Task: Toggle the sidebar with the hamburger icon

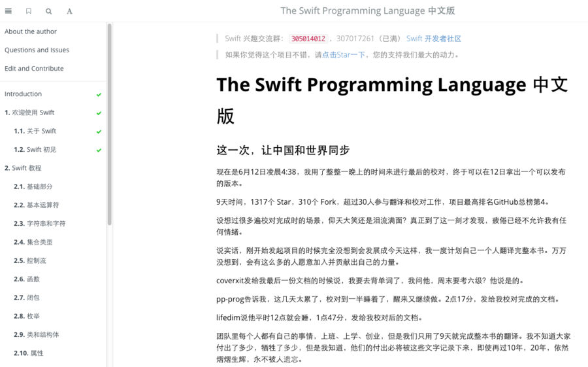Action: [8, 11]
